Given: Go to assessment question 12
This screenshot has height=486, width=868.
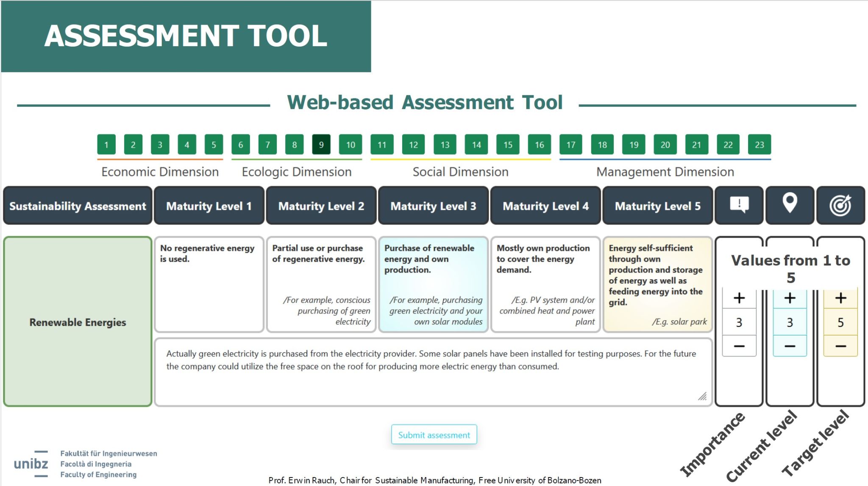Looking at the screenshot, I should 414,145.
